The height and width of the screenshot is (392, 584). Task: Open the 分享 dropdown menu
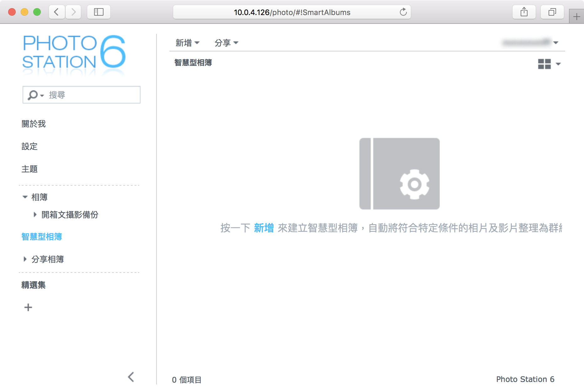(226, 43)
